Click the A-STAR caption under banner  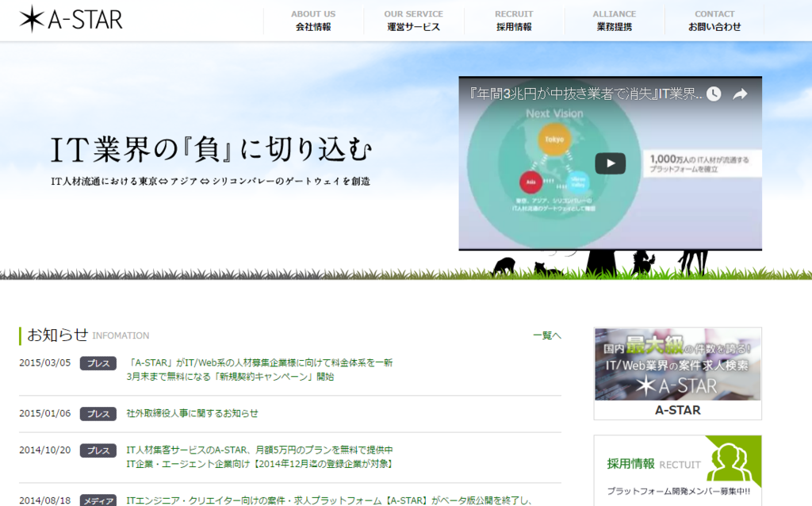click(x=677, y=410)
